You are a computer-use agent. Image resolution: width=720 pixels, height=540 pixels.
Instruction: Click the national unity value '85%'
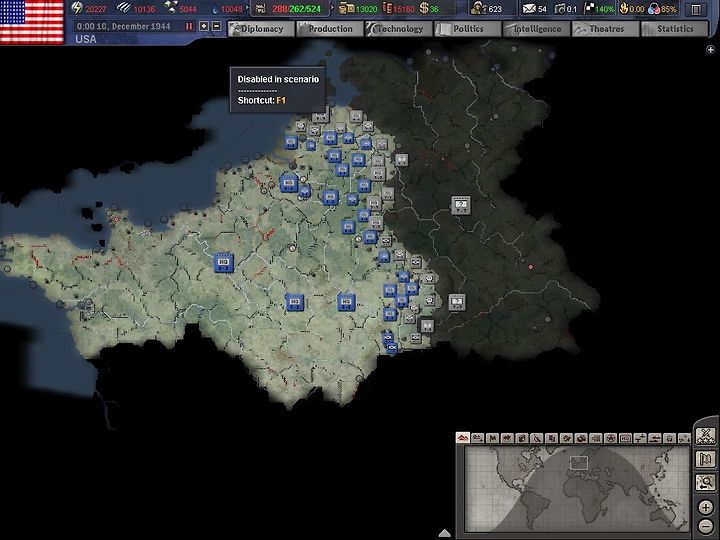click(669, 9)
